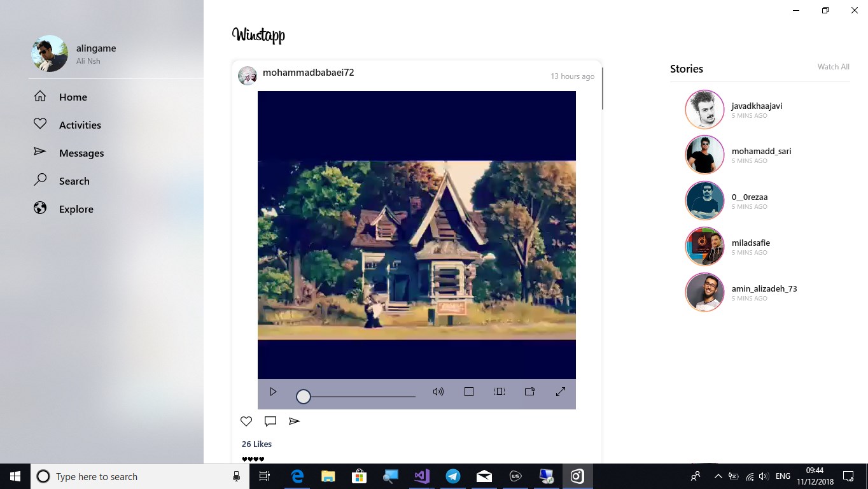The height and width of the screenshot is (489, 868).
Task: Open the action center notifications
Action: pos(848,476)
